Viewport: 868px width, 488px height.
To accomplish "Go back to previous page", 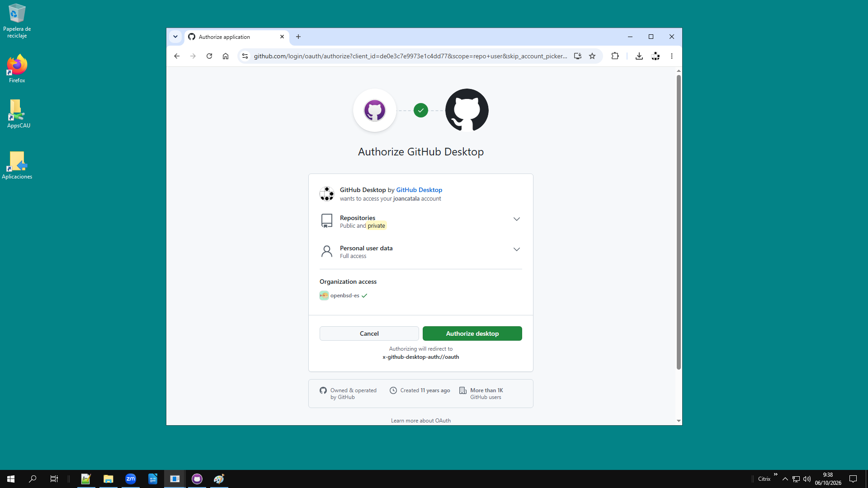I will (x=177, y=56).
